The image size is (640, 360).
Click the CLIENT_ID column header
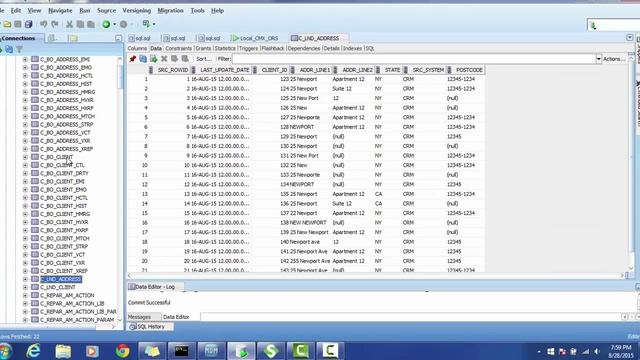click(274, 70)
